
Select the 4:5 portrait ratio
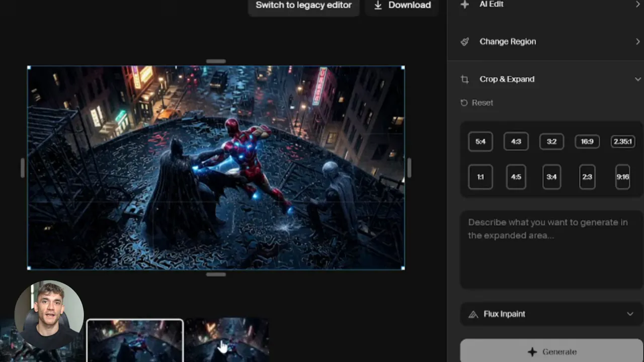pos(516,177)
